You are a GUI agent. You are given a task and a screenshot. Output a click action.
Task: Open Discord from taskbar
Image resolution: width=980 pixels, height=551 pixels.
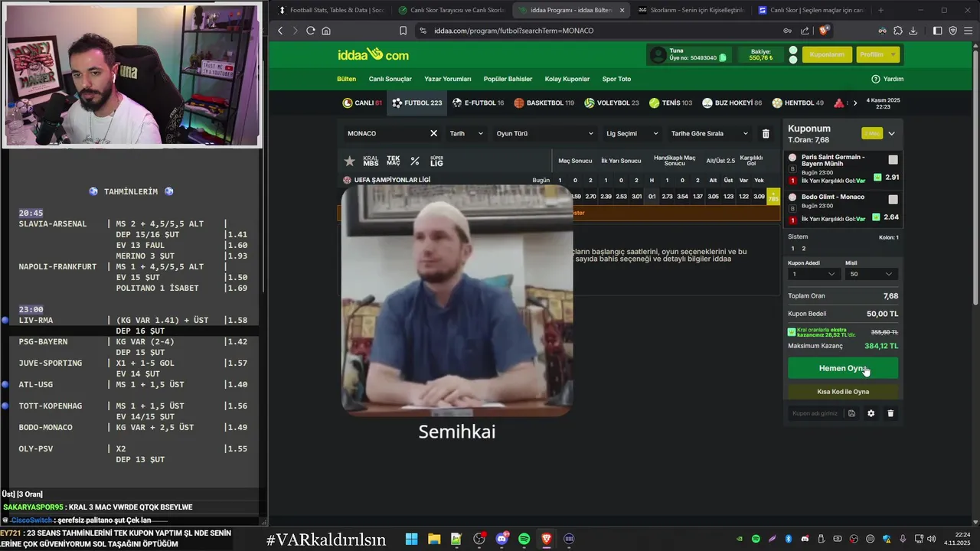502,539
